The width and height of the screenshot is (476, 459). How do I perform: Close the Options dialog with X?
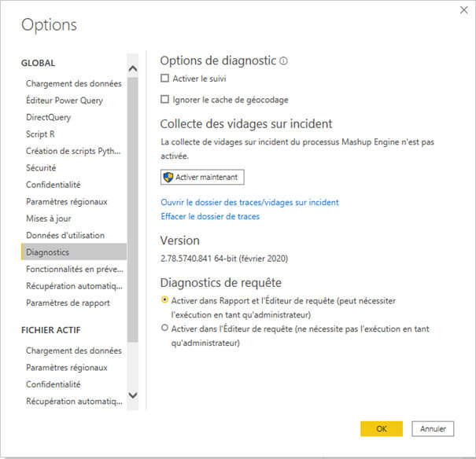coord(463,10)
